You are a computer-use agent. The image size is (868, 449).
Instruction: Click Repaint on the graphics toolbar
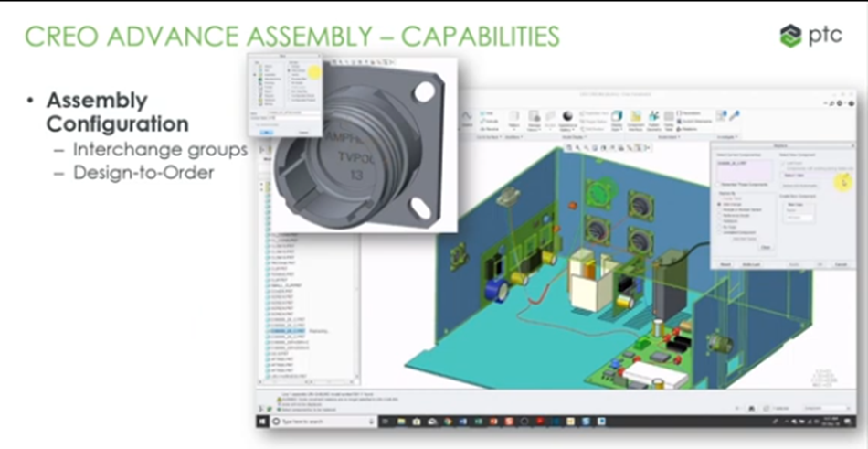(595, 148)
